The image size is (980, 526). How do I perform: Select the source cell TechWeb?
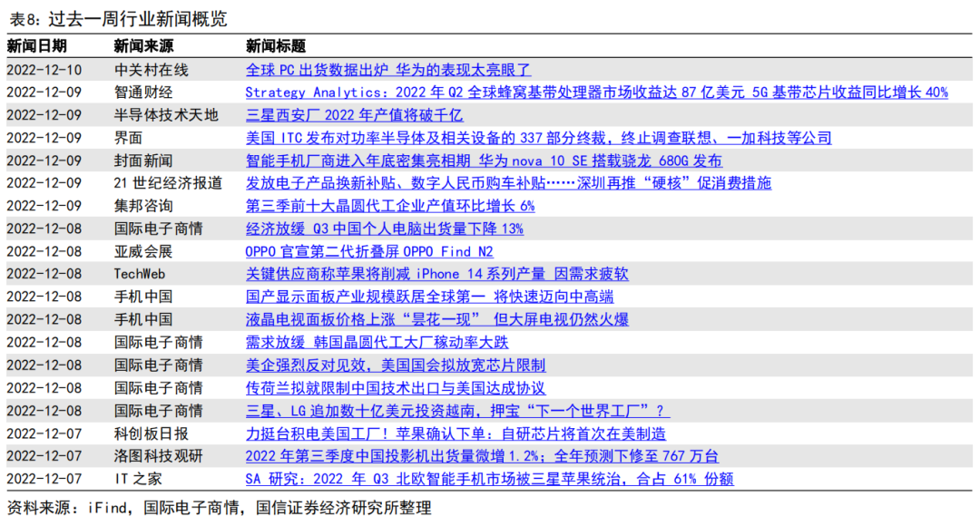pos(140,274)
